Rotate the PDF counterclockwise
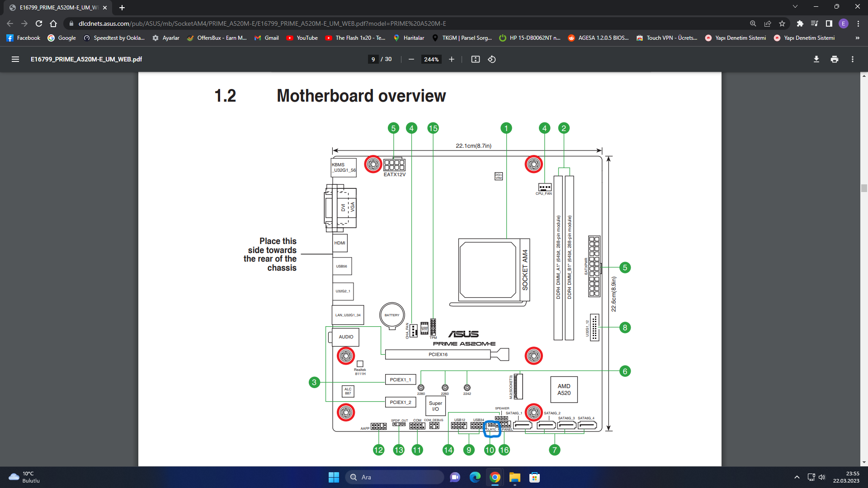Image resolution: width=868 pixels, height=488 pixels. tap(492, 59)
